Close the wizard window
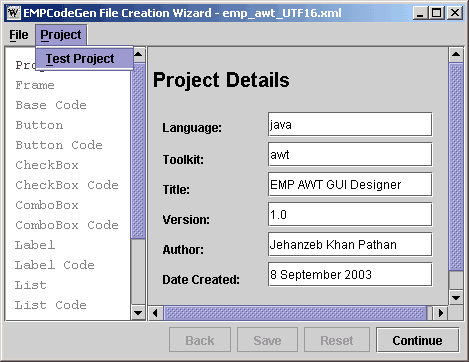This screenshot has width=469, height=362. point(455,13)
